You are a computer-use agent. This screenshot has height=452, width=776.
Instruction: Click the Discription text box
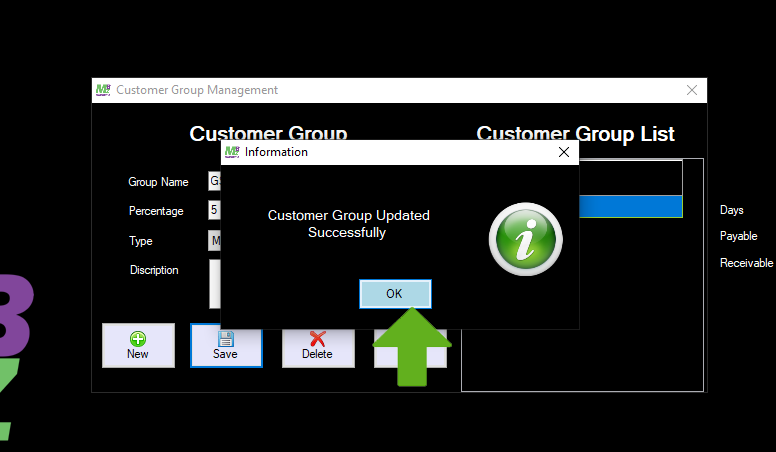tap(214, 283)
